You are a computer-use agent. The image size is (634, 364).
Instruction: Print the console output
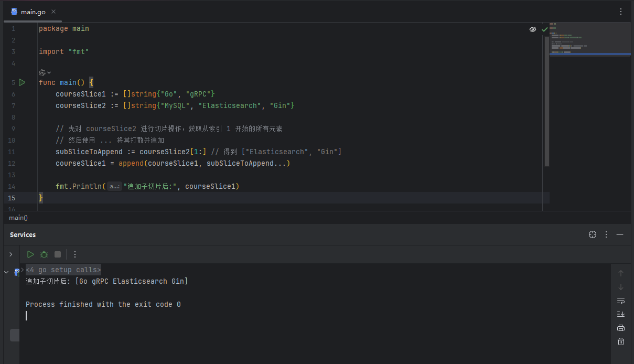pos(621,328)
